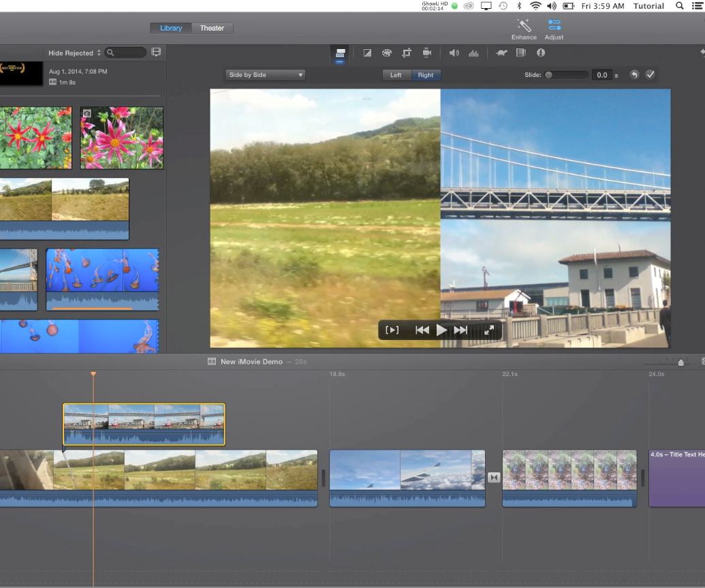
Task: Select the 4.0s Title Text clip
Action: (676, 478)
